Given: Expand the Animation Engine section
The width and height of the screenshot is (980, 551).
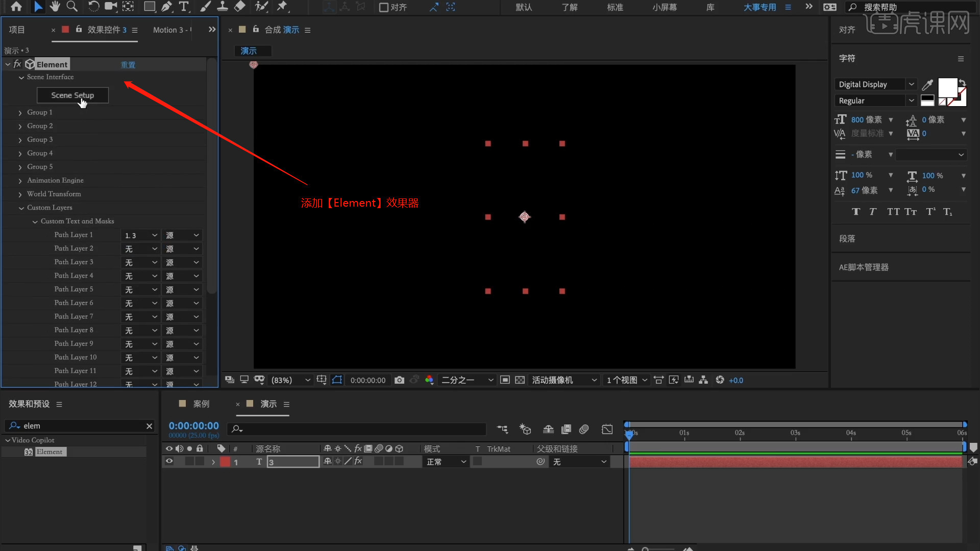Looking at the screenshot, I should pos(20,181).
